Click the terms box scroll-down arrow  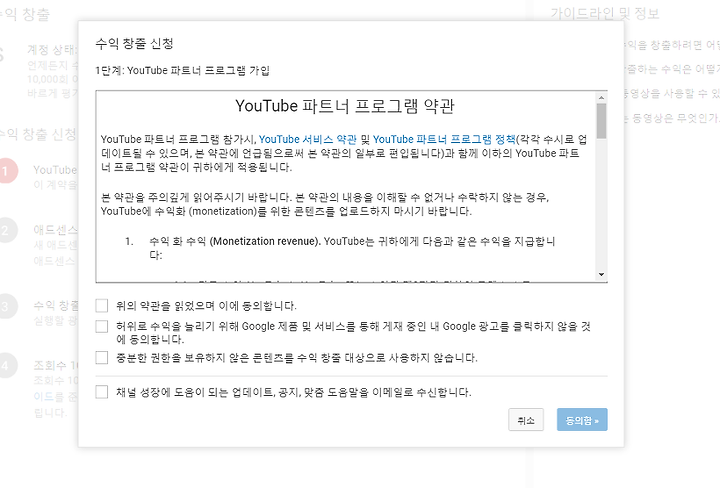601,275
